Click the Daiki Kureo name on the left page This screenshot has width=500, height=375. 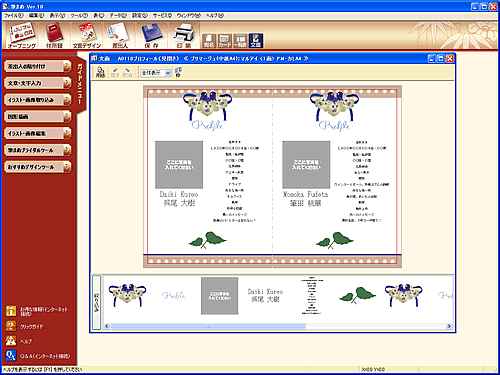click(179, 198)
